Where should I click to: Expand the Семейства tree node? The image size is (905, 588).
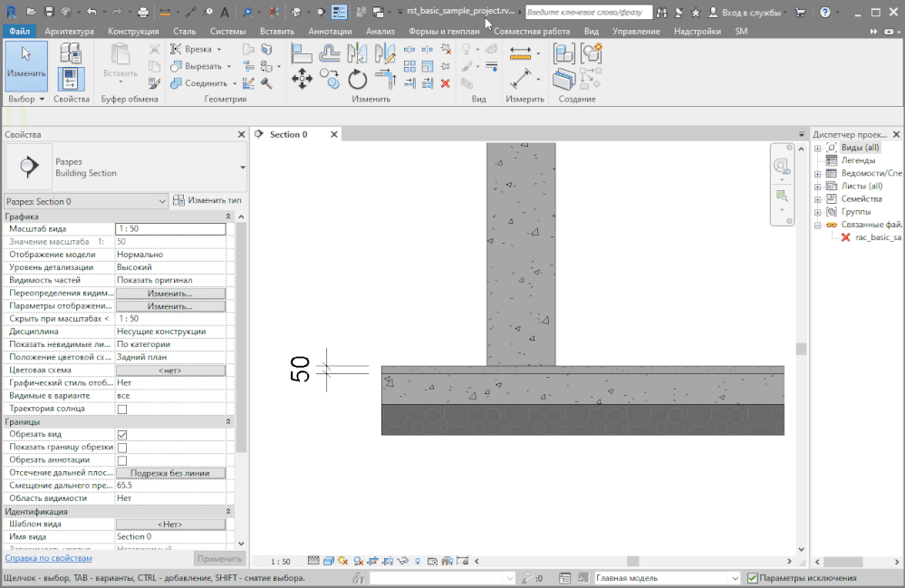[x=818, y=199]
